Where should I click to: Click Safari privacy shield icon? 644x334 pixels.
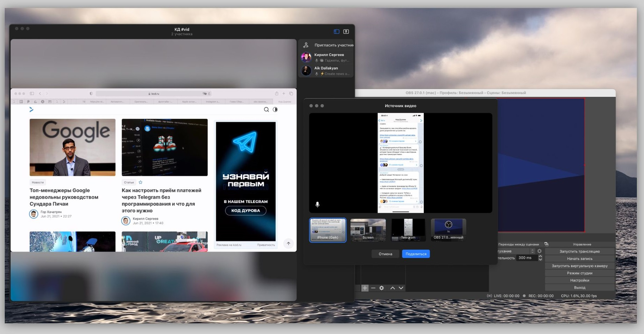click(x=91, y=93)
